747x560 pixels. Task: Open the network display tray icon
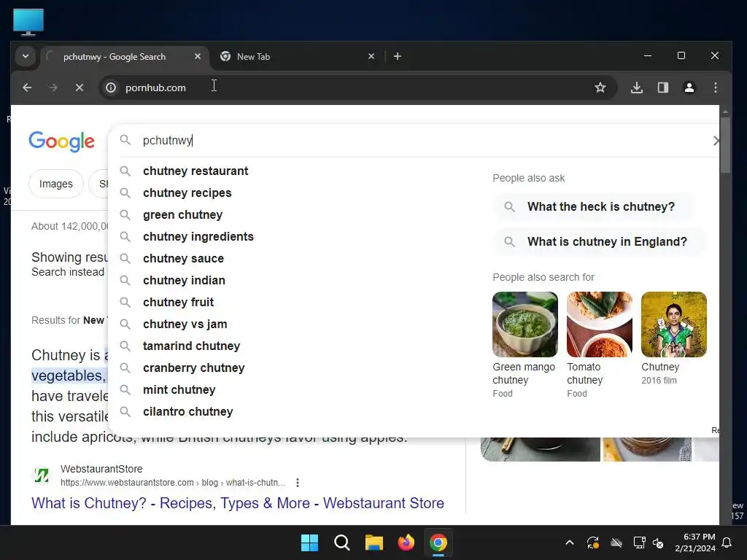coord(639,542)
